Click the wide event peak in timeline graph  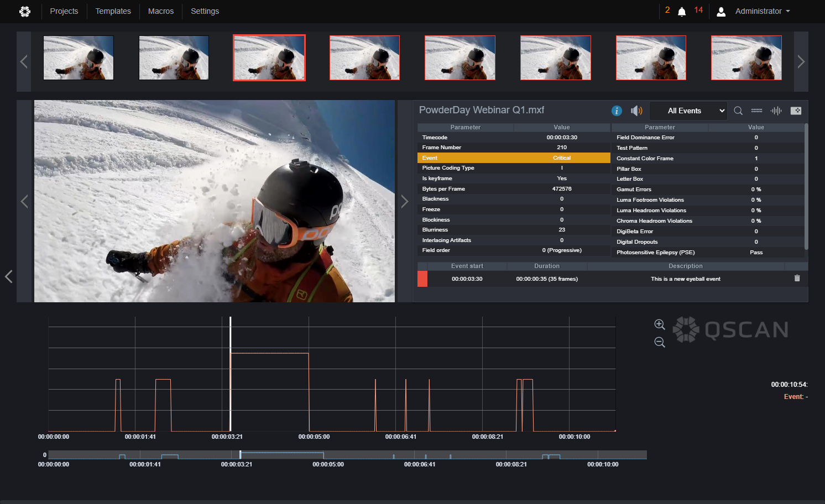pyautogui.click(x=269, y=391)
